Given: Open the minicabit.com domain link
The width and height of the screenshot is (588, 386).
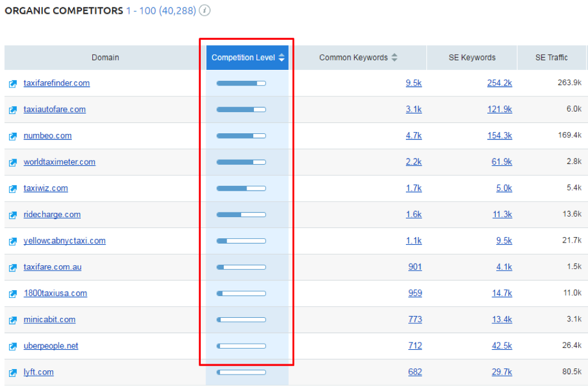Looking at the screenshot, I should 49,319.
